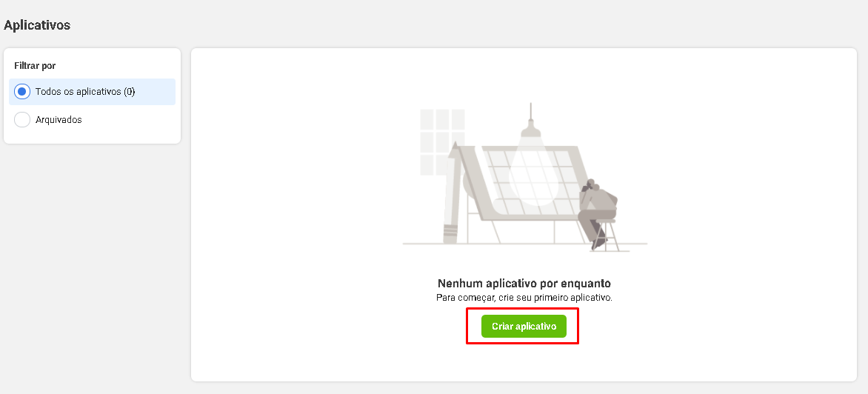Image resolution: width=868 pixels, height=394 pixels.
Task: Click the stool under the seated person
Action: pos(604,236)
